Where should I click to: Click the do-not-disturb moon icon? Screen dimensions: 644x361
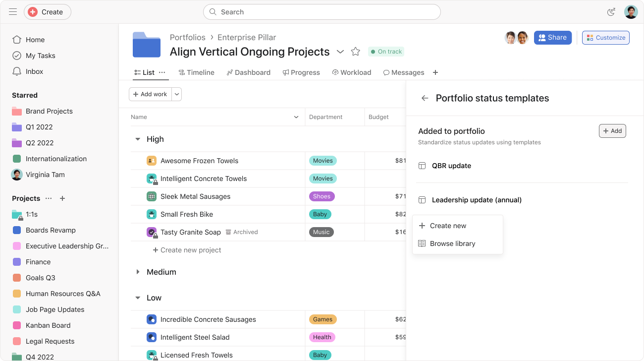pos(611,12)
